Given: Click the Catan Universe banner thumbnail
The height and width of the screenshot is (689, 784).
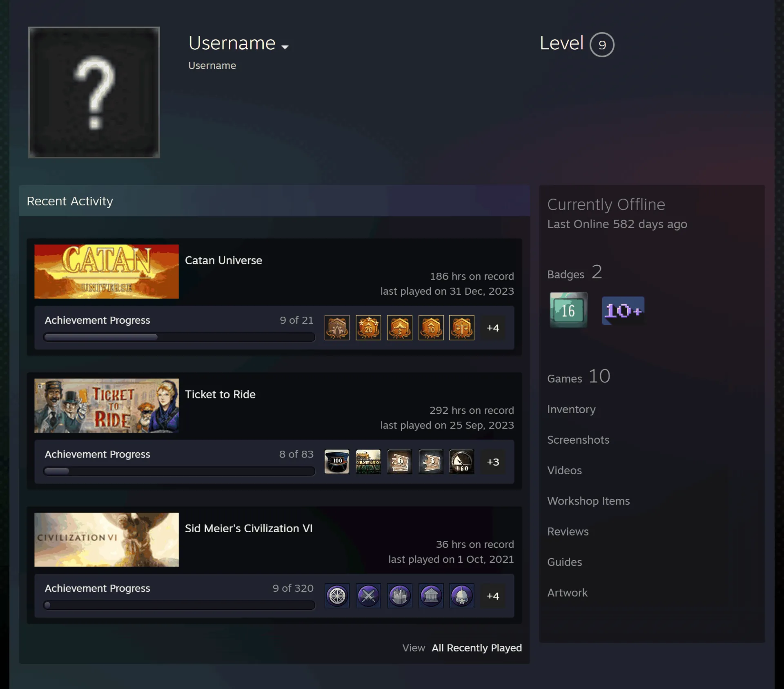Looking at the screenshot, I should (x=107, y=271).
